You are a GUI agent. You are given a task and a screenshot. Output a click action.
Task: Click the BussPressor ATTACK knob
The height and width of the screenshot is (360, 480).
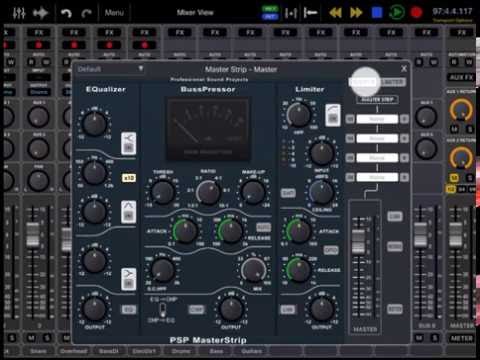click(x=185, y=231)
